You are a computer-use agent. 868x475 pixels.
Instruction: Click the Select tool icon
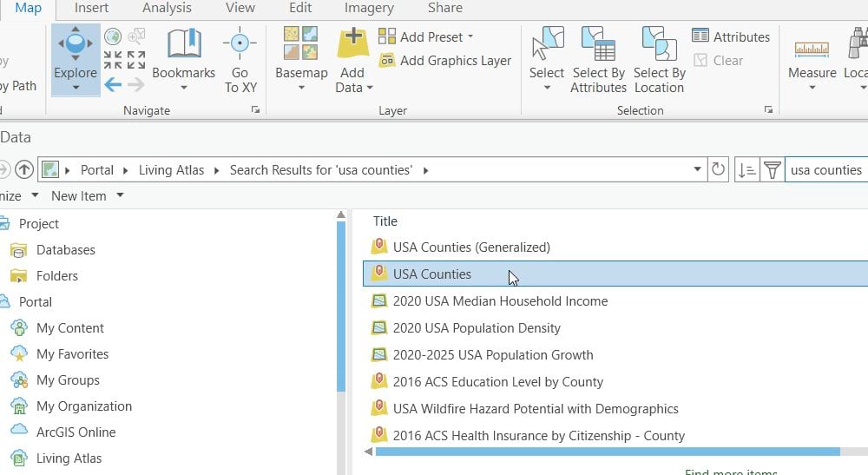[x=547, y=43]
